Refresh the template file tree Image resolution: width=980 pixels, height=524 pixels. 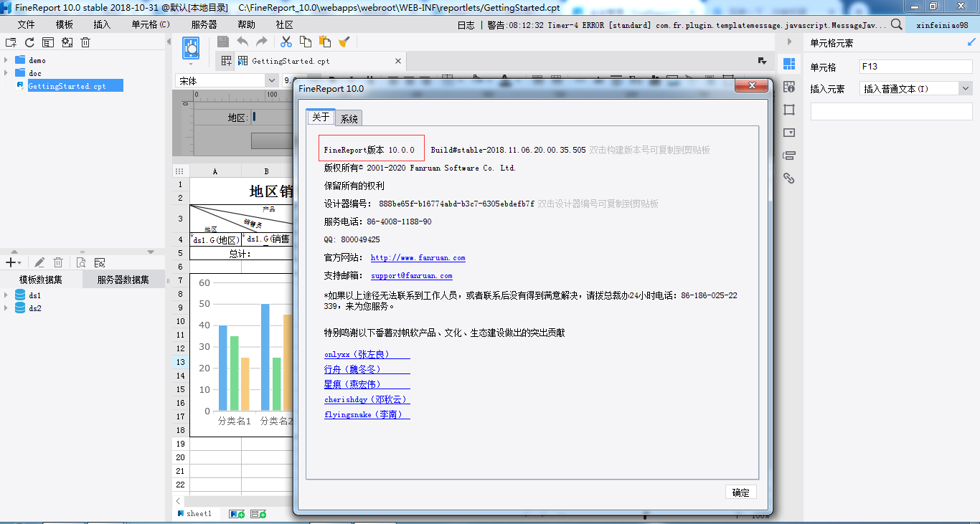tap(29, 42)
